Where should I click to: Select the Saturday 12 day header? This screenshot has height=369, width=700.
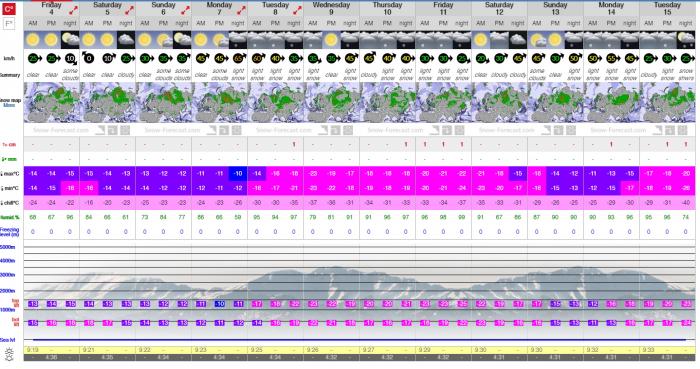[x=499, y=8]
